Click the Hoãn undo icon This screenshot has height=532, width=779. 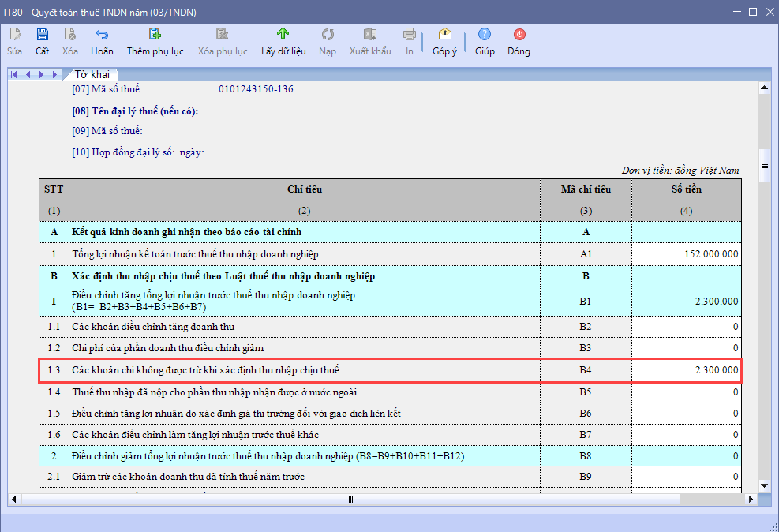click(x=102, y=41)
